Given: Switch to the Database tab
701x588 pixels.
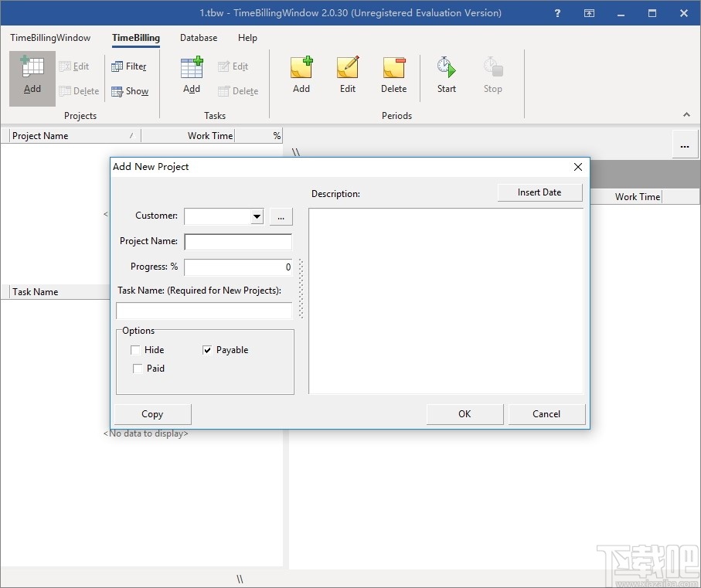Looking at the screenshot, I should click(199, 38).
